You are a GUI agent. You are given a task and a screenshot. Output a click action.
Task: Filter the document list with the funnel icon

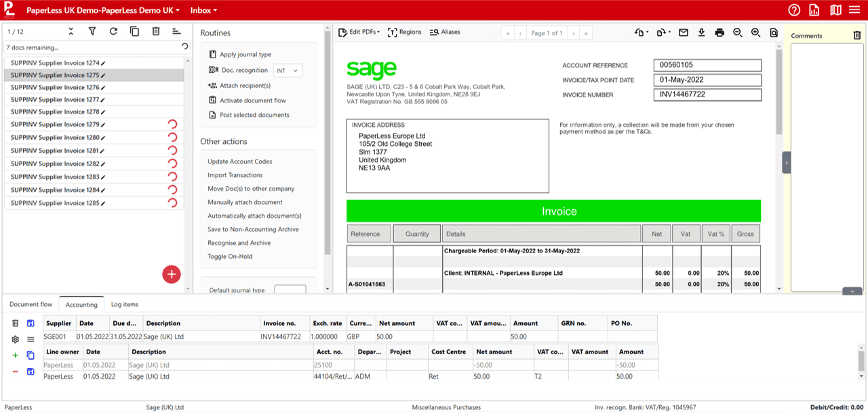(92, 31)
